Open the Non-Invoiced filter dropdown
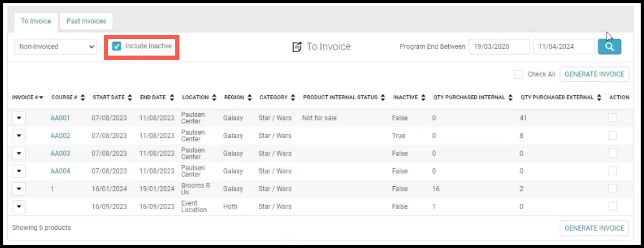The image size is (644, 248). click(56, 46)
